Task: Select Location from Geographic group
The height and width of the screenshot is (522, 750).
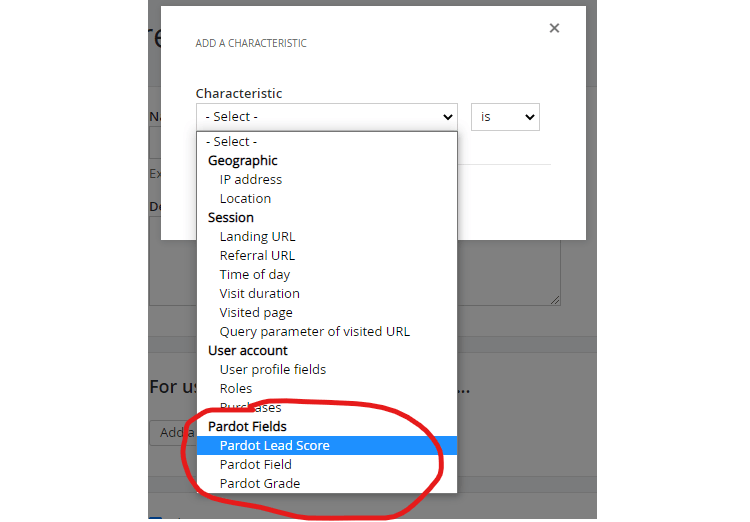Action: pyautogui.click(x=245, y=199)
